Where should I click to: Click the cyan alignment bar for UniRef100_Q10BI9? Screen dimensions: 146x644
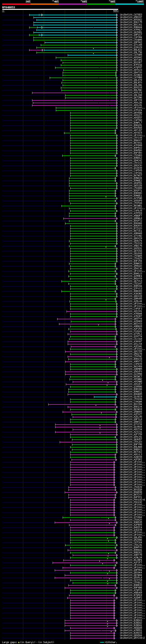105,397
